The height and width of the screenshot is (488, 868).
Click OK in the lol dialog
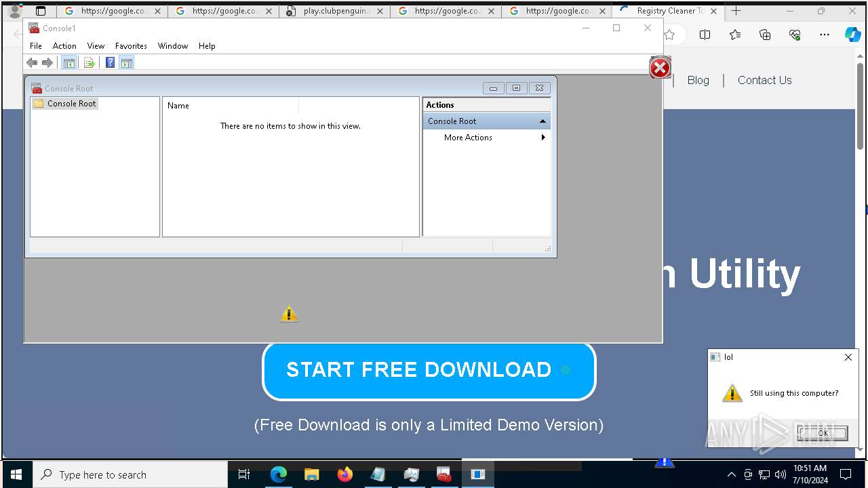tap(823, 433)
